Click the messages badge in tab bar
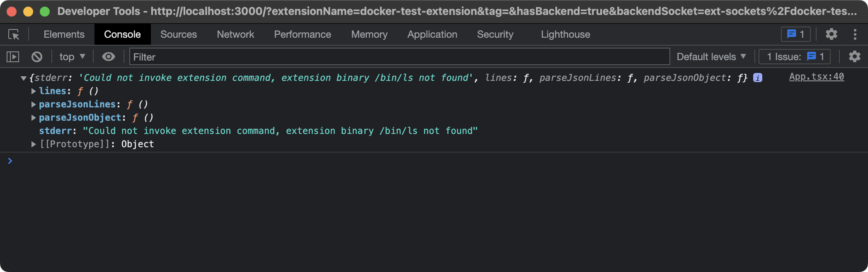 795,34
